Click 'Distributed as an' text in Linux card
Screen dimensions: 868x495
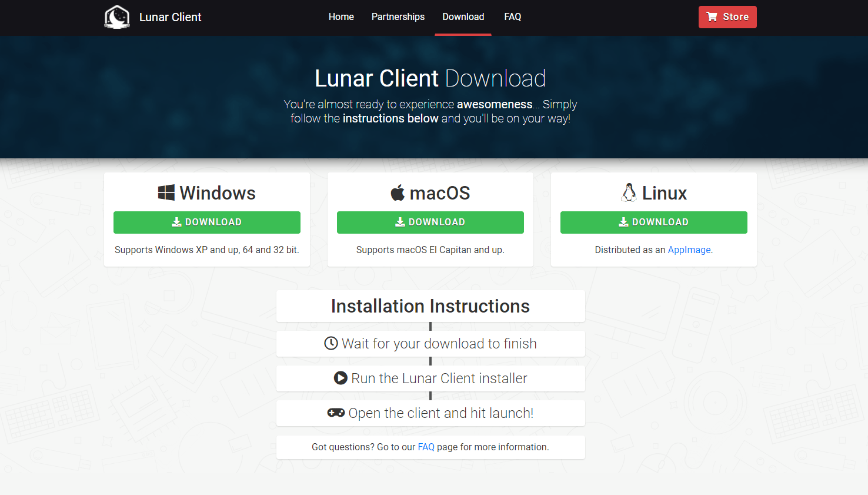(630, 250)
